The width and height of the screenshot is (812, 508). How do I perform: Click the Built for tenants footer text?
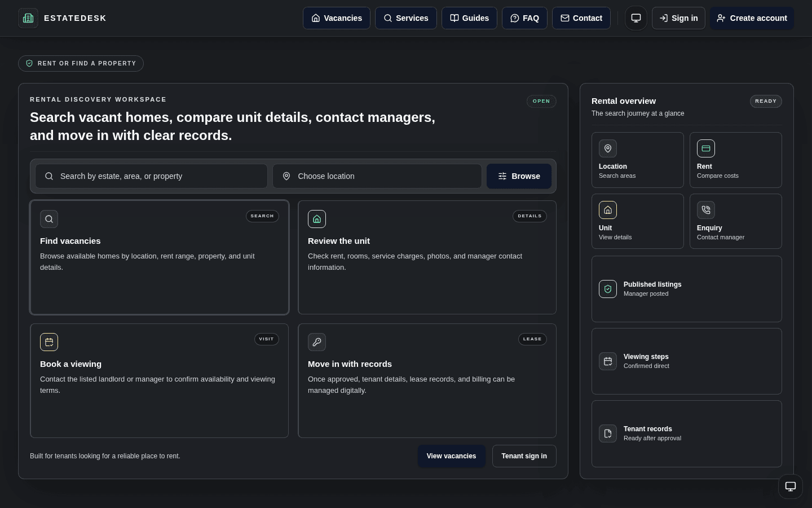point(105,456)
